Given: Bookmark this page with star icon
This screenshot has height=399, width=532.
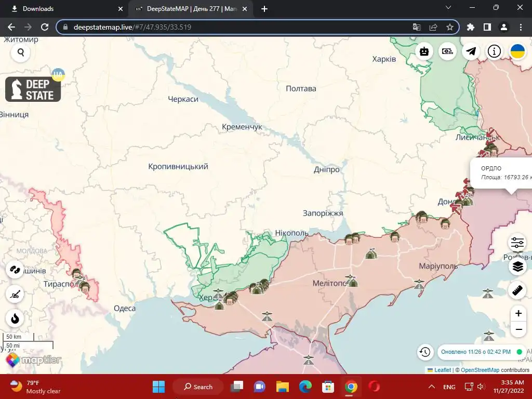Looking at the screenshot, I should (x=450, y=27).
